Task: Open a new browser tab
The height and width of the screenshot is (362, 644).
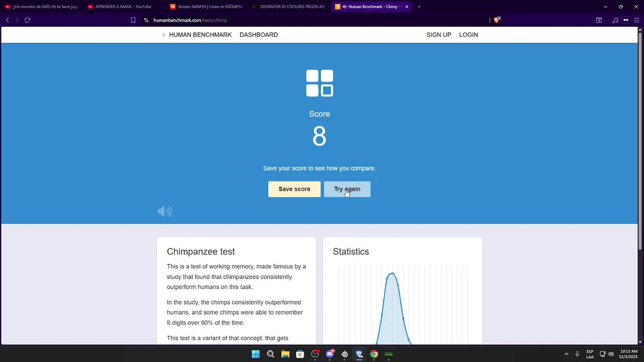Action: point(419,7)
